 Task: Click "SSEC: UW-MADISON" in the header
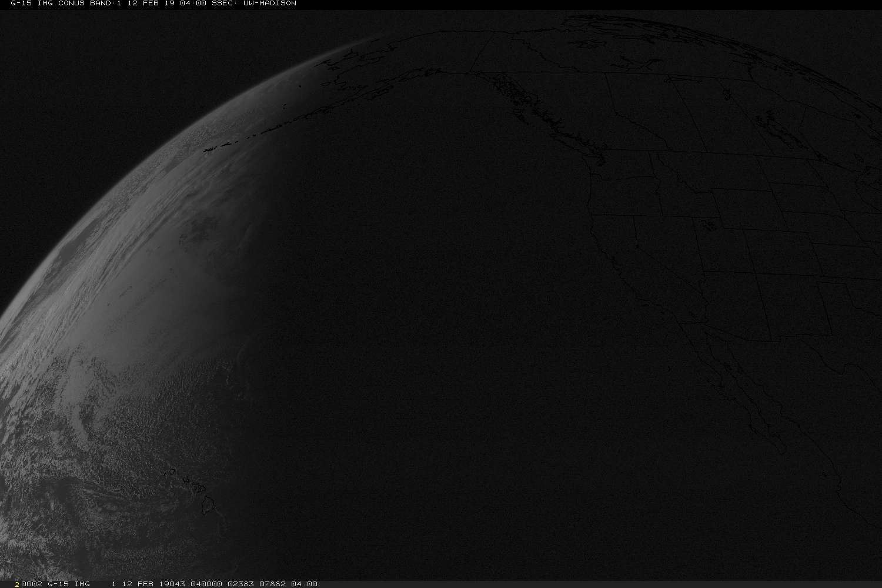(253, 4)
